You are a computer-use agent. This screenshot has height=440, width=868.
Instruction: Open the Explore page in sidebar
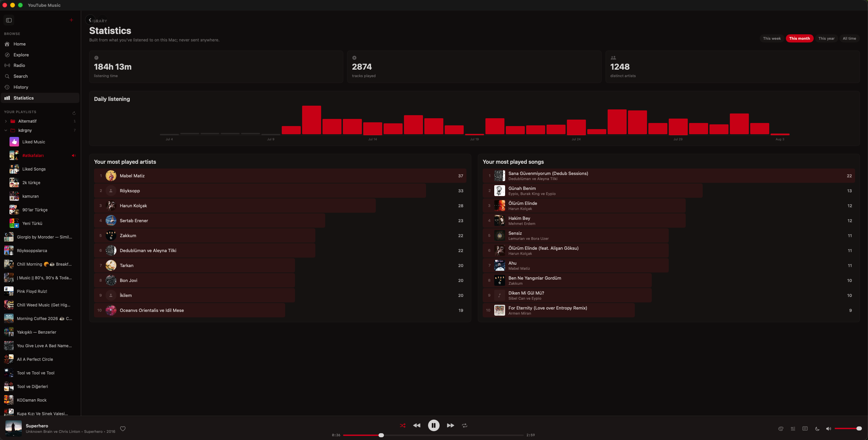pos(40,55)
